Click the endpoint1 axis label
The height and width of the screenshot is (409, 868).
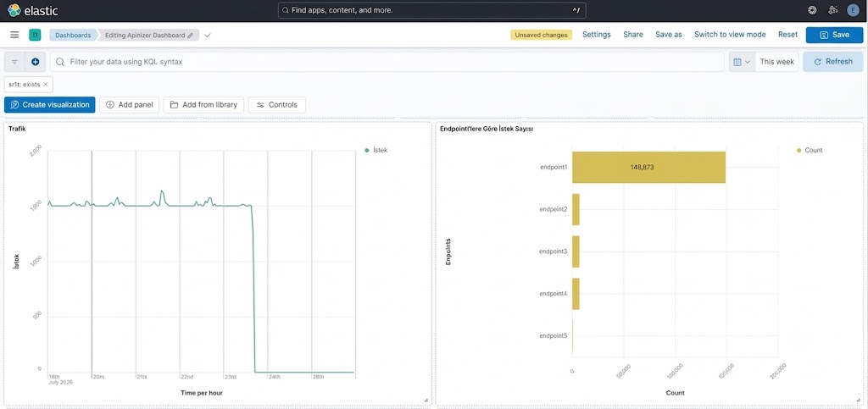tap(554, 167)
